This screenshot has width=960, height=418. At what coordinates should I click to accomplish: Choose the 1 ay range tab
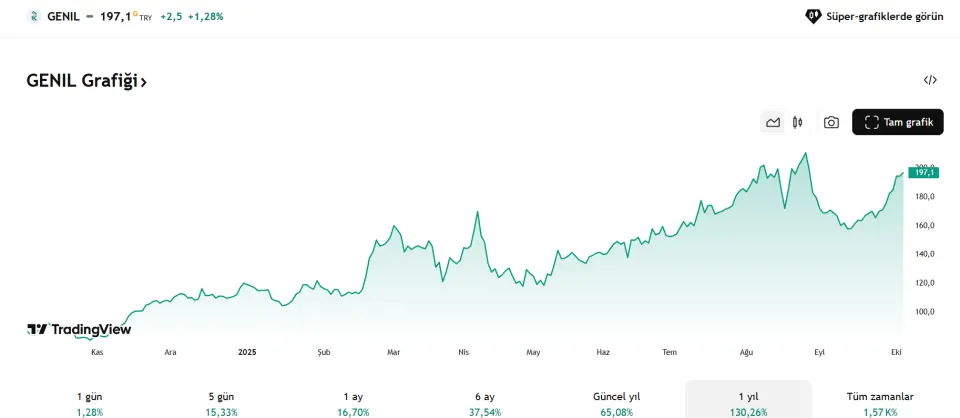click(x=353, y=403)
